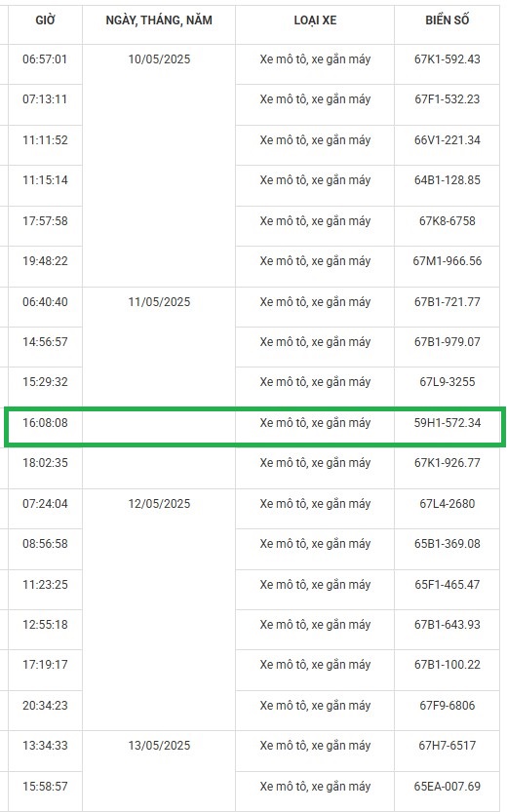Click the time cell 20:34:23
This screenshot has width=507, height=812.
click(45, 706)
